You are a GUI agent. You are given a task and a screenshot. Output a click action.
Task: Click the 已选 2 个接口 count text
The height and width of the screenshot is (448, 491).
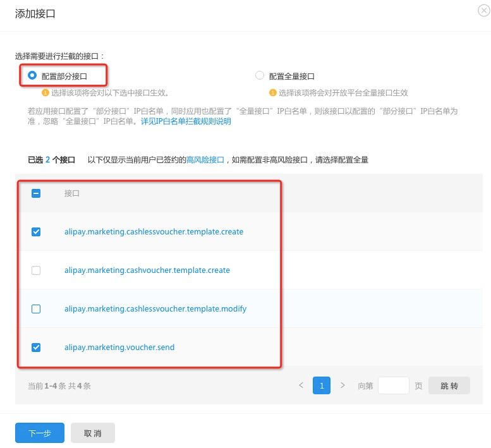pos(52,160)
